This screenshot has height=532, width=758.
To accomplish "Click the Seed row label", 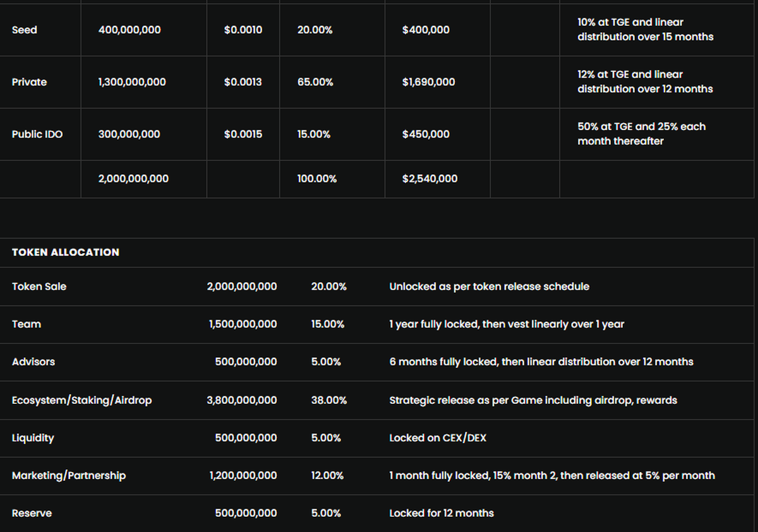I will pos(25,30).
